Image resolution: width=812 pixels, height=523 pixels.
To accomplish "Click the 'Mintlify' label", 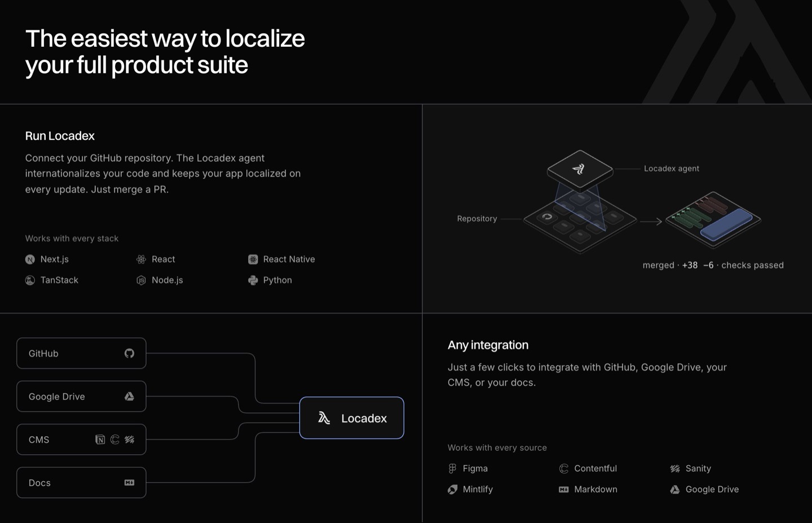I will click(x=478, y=490).
